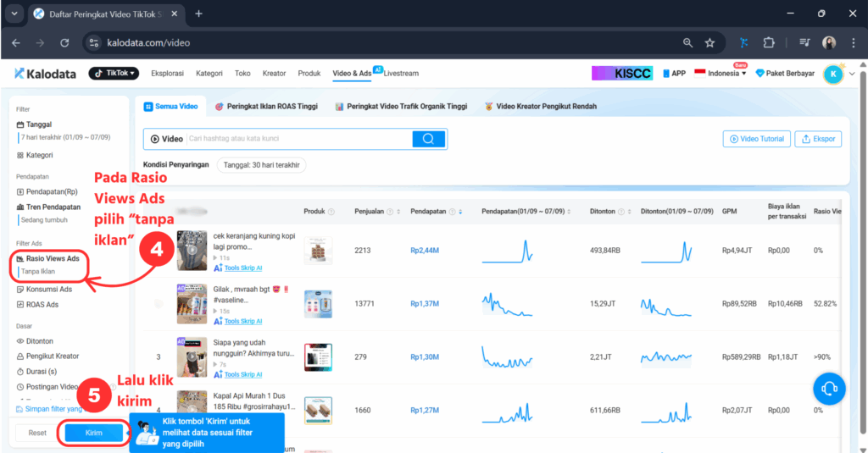
Task: Click the user avatar K
Action: point(833,74)
